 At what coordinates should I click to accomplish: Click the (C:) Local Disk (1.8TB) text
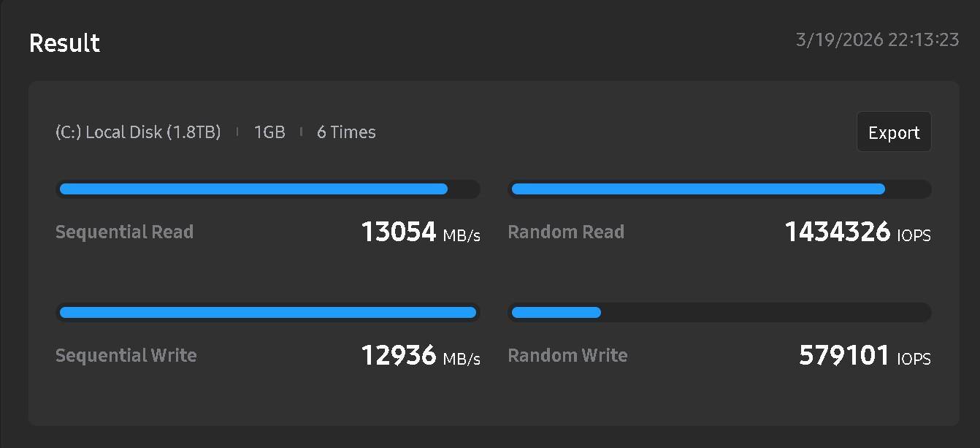coord(138,132)
